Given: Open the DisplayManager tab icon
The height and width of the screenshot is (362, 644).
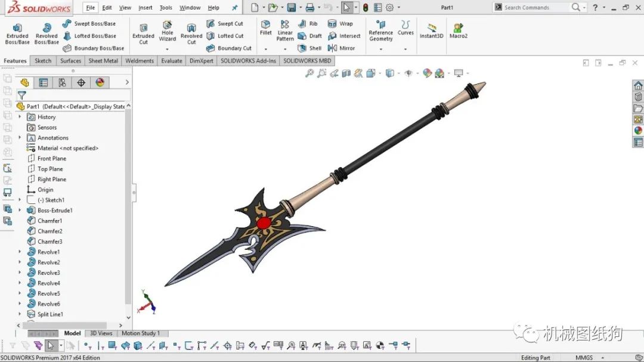Looking at the screenshot, I should click(x=100, y=82).
